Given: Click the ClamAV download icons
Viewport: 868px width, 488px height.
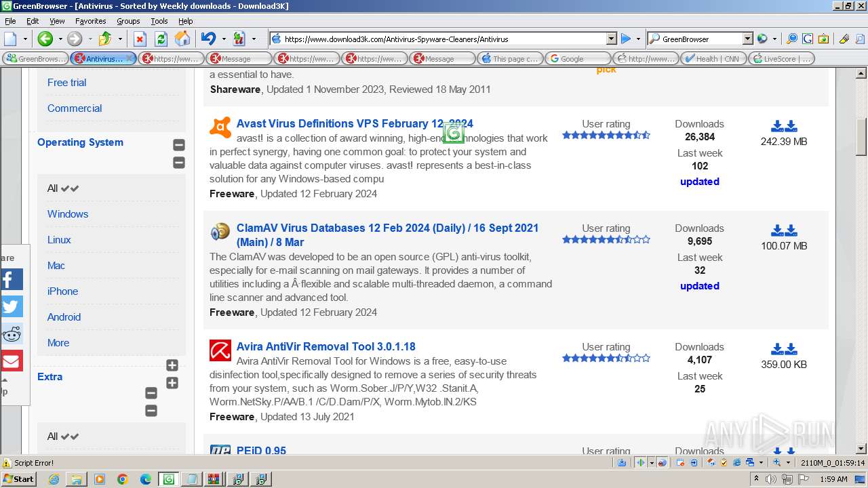Looking at the screenshot, I should pos(784,230).
